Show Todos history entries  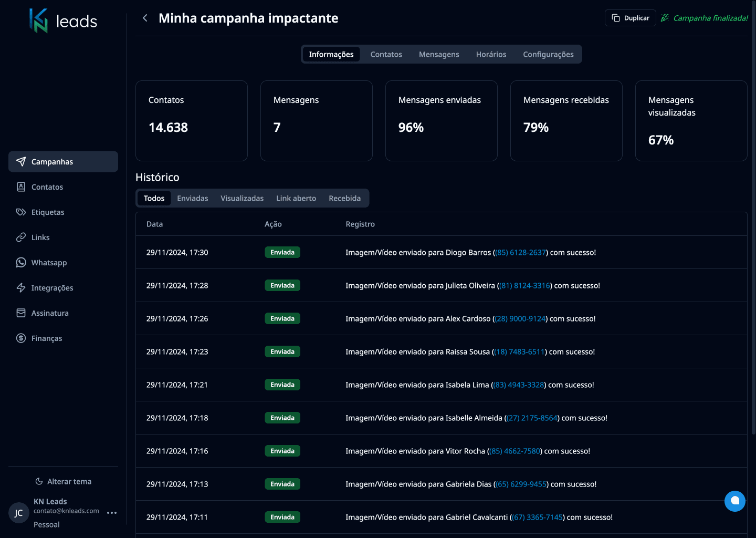(x=154, y=198)
